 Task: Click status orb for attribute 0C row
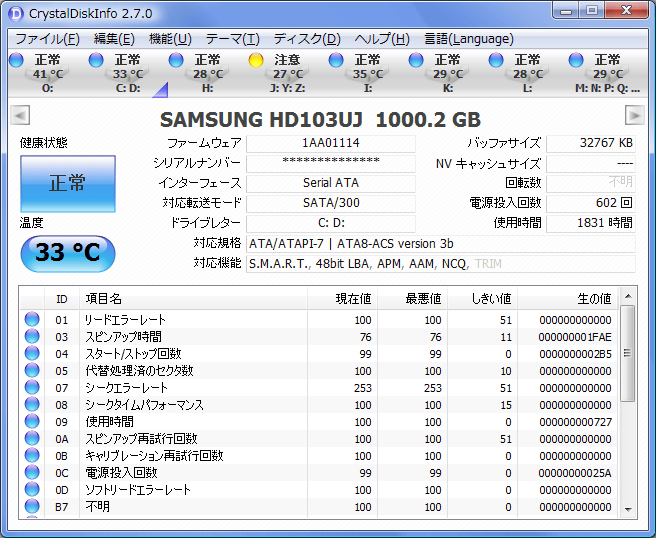[32, 472]
